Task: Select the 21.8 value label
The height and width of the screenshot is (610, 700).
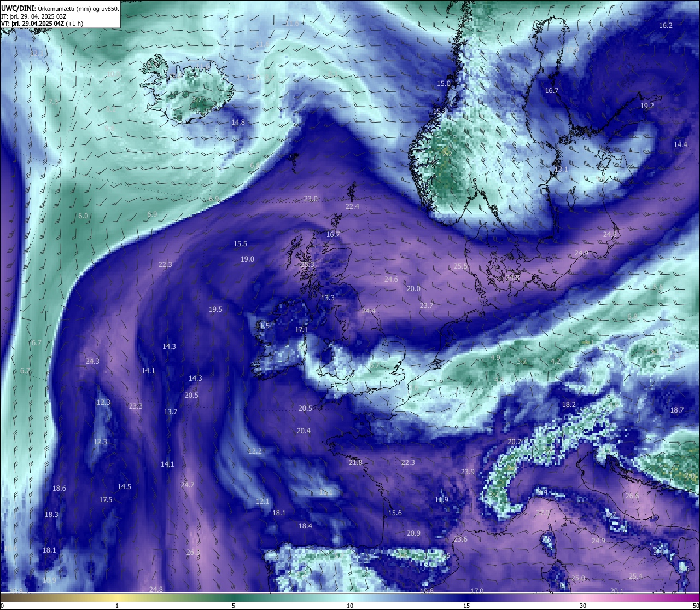Action: click(x=355, y=462)
